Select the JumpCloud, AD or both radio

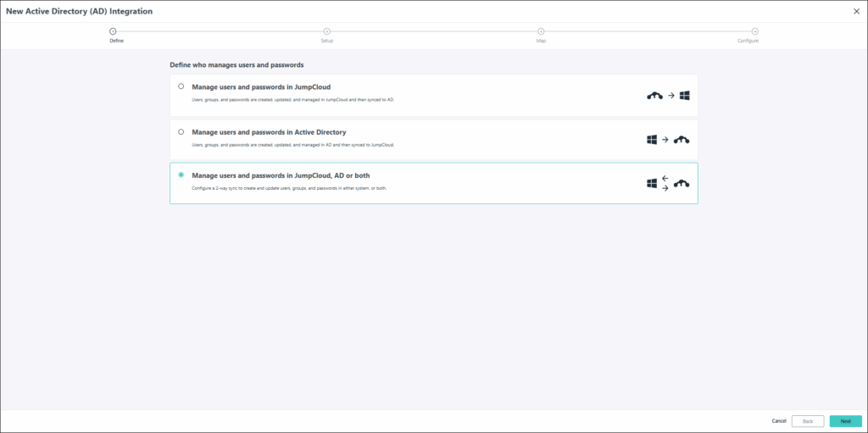181,175
